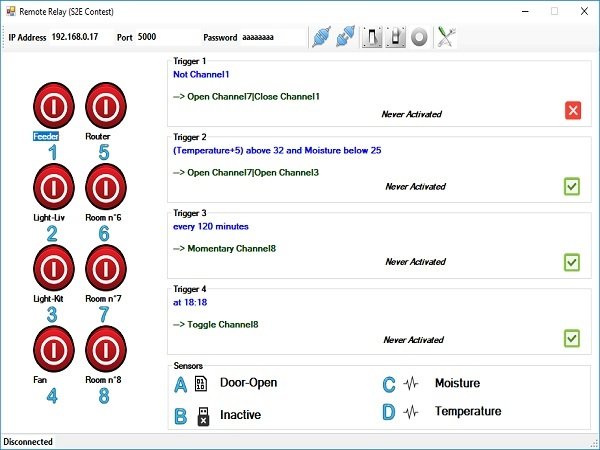Viewport: 600px width, 450px height.
Task: Click the connect plug icon in toolbar
Action: [x=321, y=37]
